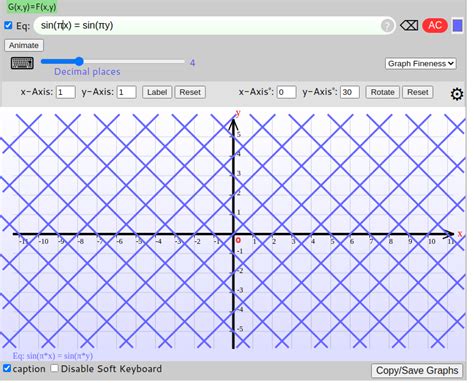Open the blue graph color swatch
Image resolution: width=474 pixels, height=383 pixels.
click(457, 26)
